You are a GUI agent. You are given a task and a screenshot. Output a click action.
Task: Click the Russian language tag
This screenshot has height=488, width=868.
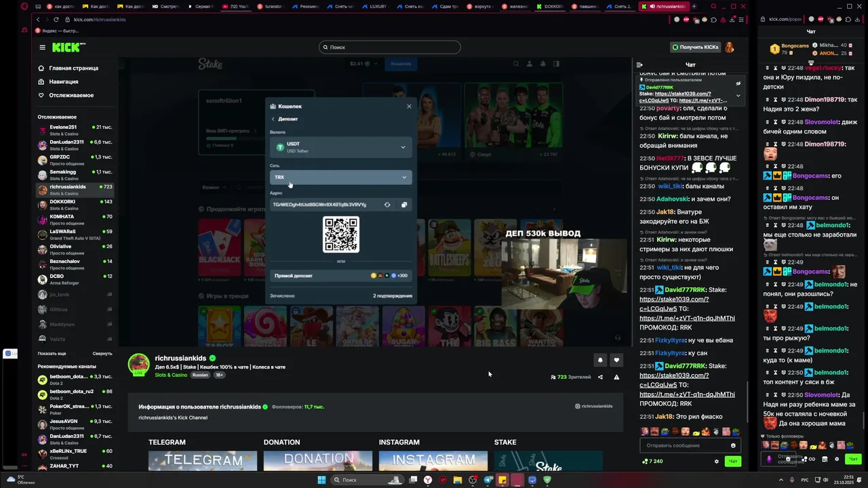[200, 375]
